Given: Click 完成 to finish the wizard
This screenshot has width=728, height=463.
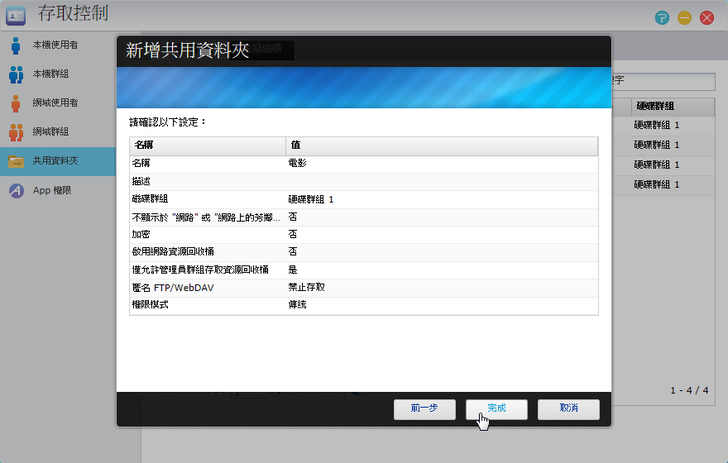Looking at the screenshot, I should click(x=496, y=408).
